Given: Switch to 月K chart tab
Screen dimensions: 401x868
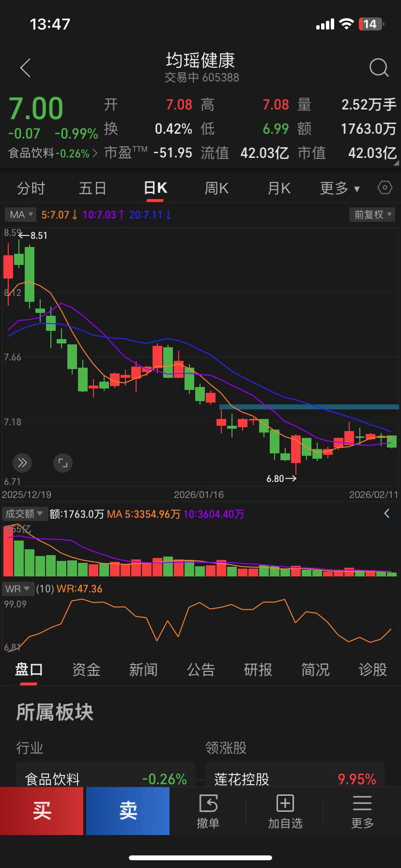Looking at the screenshot, I should point(279,188).
